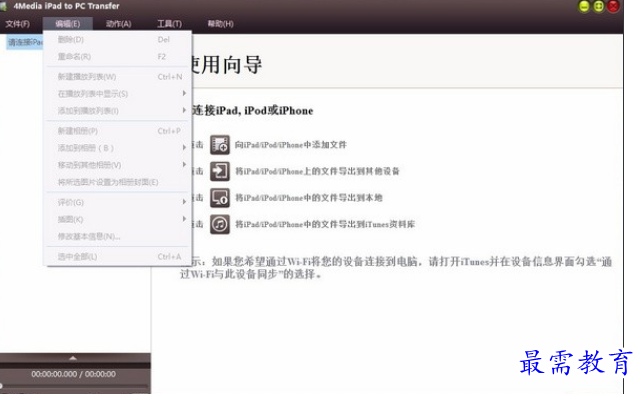
Task: Expand the 移动到其他相册(V) submenu
Action: [x=118, y=165]
